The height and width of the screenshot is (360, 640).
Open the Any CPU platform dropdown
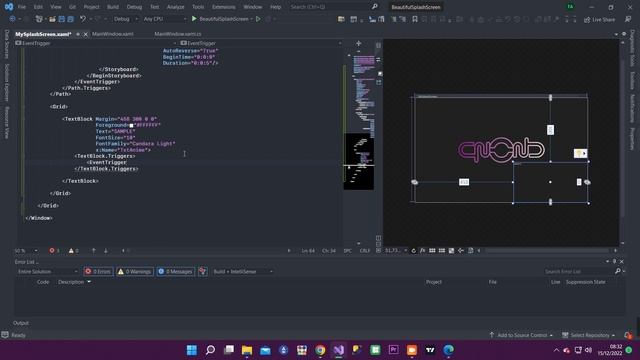(164, 19)
